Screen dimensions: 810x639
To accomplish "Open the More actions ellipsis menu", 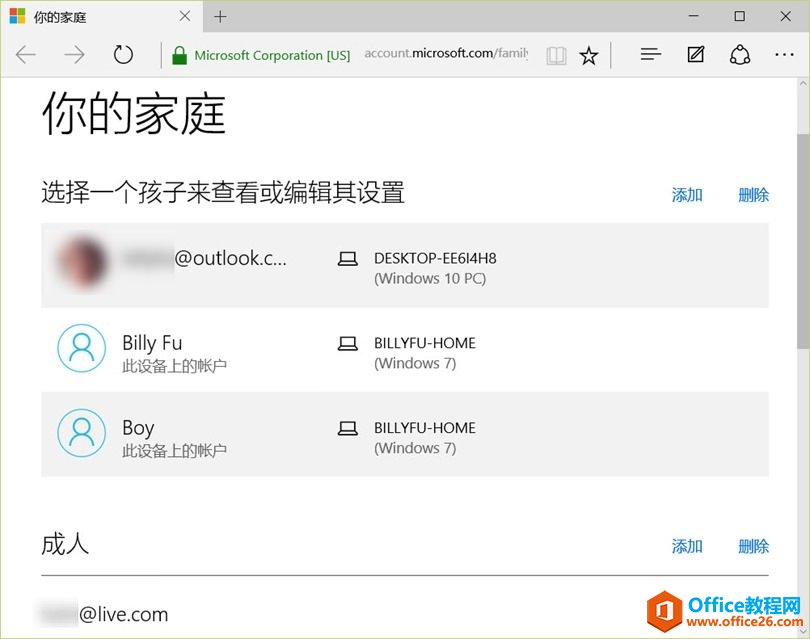I will [784, 54].
